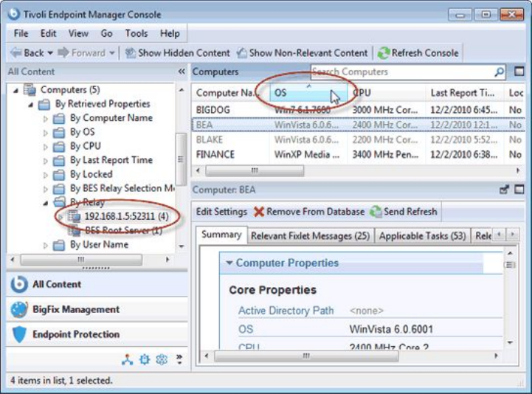Screen dimensions: 532x394
Task: Sort by Last Report Time column
Action: [464, 93]
